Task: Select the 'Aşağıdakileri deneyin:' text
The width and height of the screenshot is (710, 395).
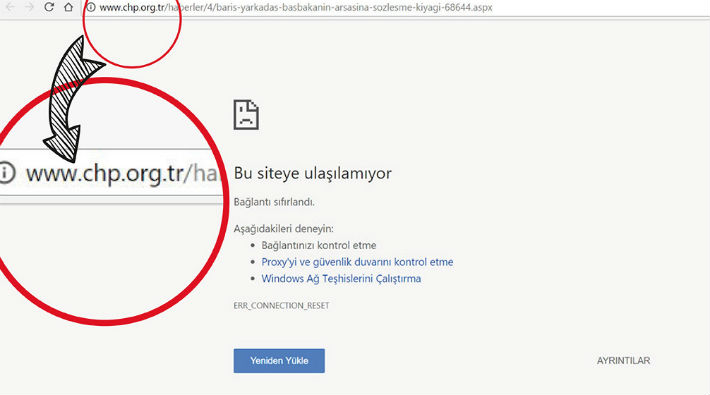Action: pos(283,229)
